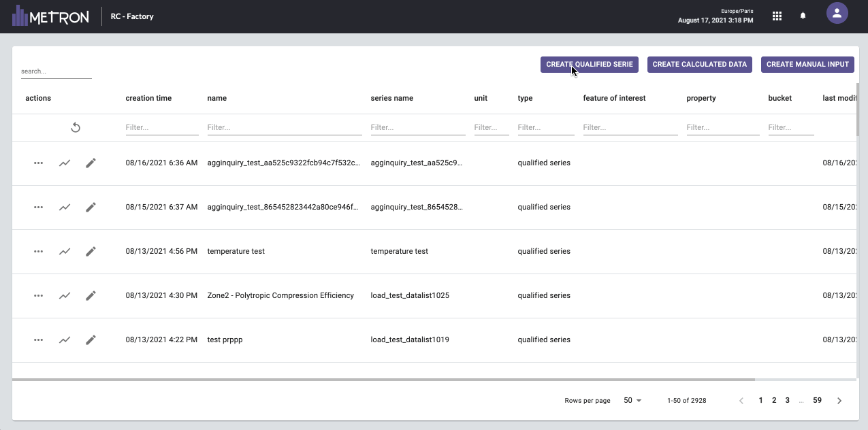The height and width of the screenshot is (430, 868).
Task: Open the user profile avatar
Action: tap(837, 13)
